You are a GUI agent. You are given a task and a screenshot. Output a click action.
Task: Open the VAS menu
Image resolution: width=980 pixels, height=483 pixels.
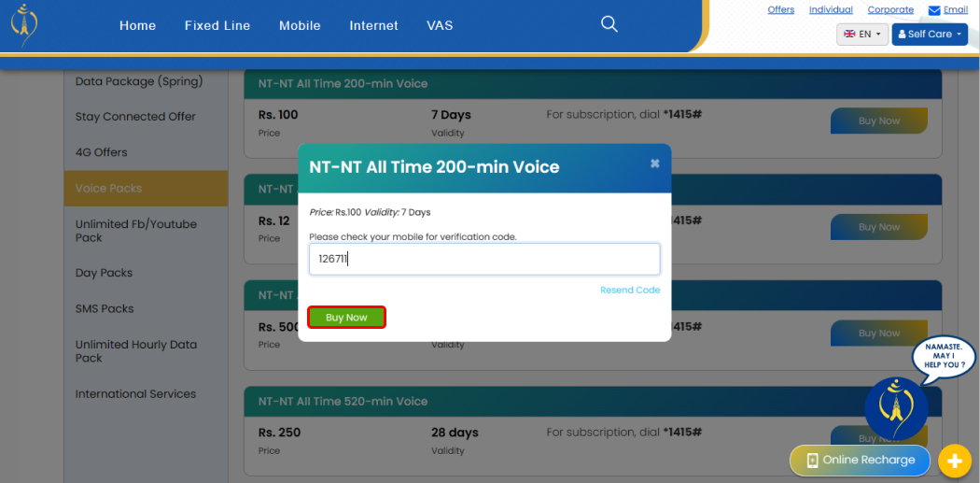point(440,25)
